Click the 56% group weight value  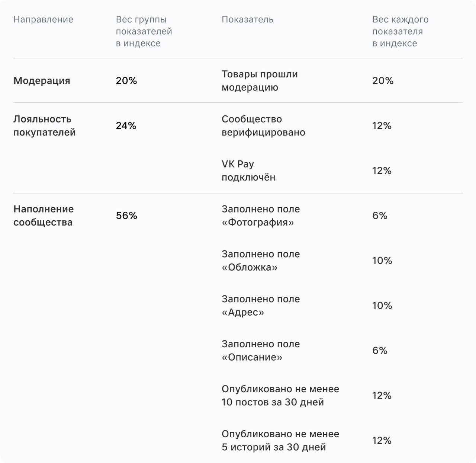coord(126,215)
